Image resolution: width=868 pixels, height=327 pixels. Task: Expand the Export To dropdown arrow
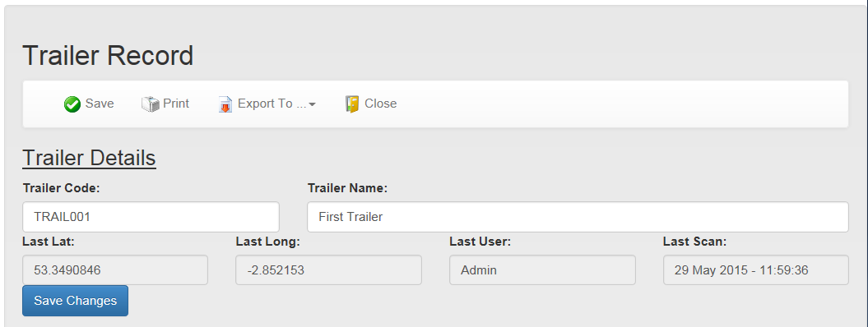[312, 104]
